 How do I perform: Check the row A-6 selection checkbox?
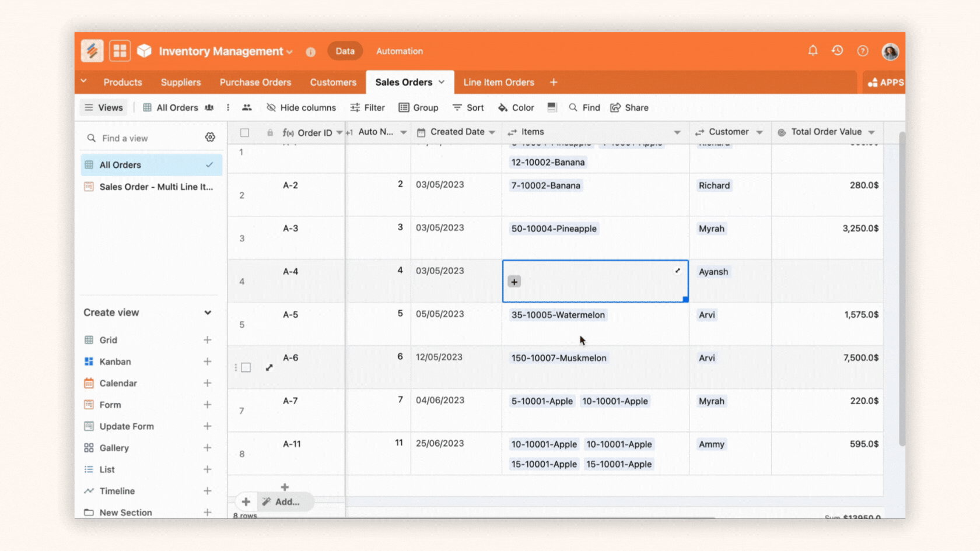coord(246,367)
